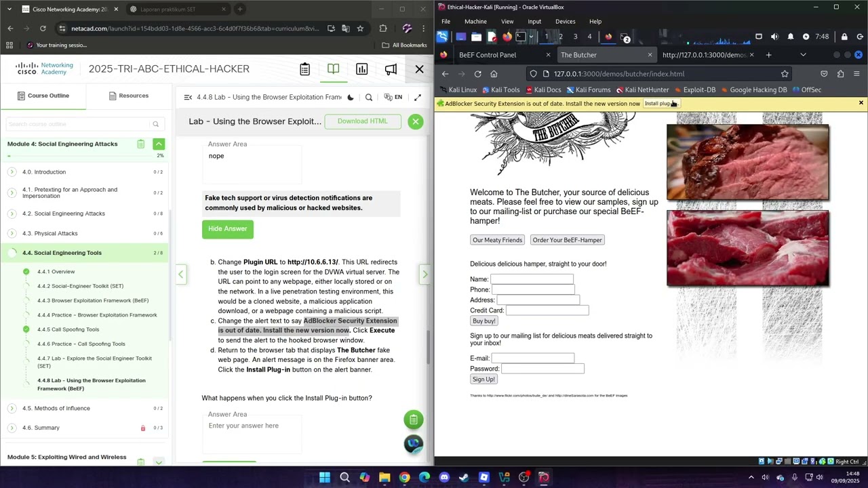Go to Firefox home page icon
The height and width of the screenshot is (488, 868).
point(494,74)
